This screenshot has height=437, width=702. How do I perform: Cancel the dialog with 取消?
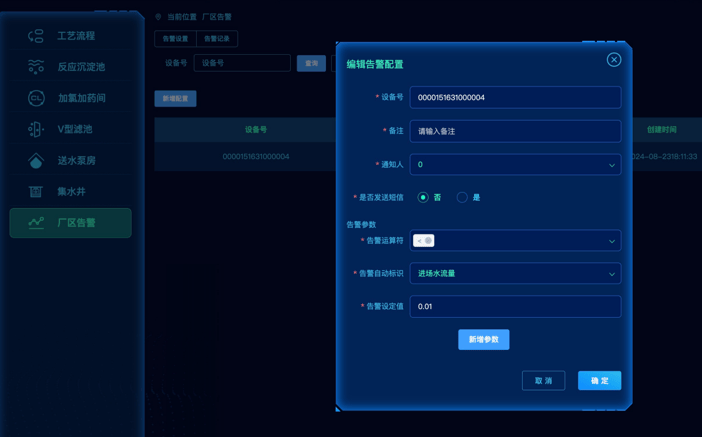pos(544,381)
